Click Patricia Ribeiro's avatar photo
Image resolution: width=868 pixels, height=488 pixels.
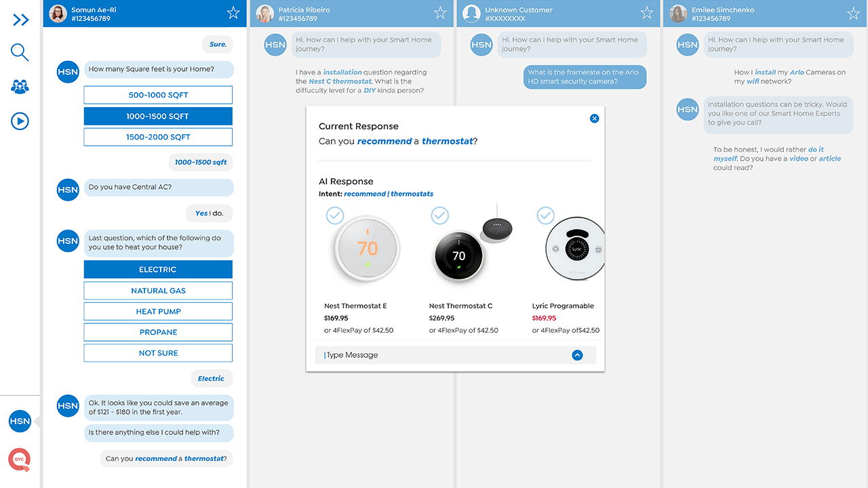click(265, 14)
